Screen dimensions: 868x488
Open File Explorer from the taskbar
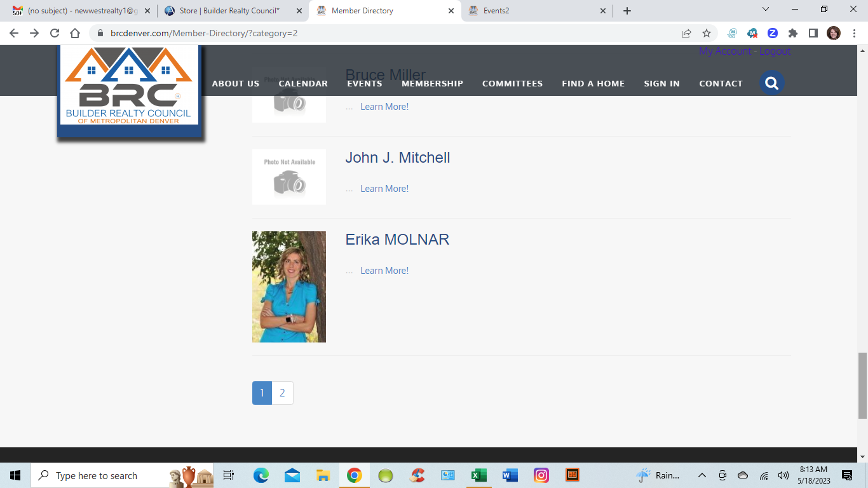[x=323, y=475]
